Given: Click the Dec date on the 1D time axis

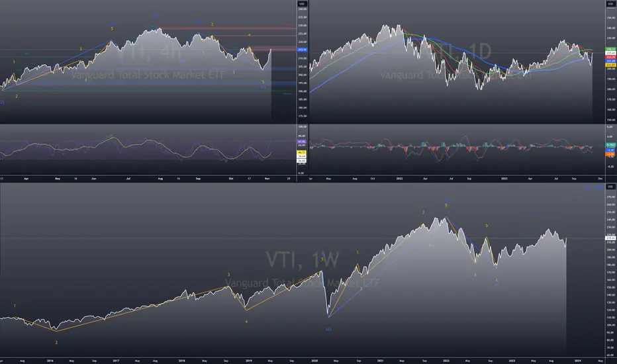Looking at the screenshot, I should (x=600, y=179).
